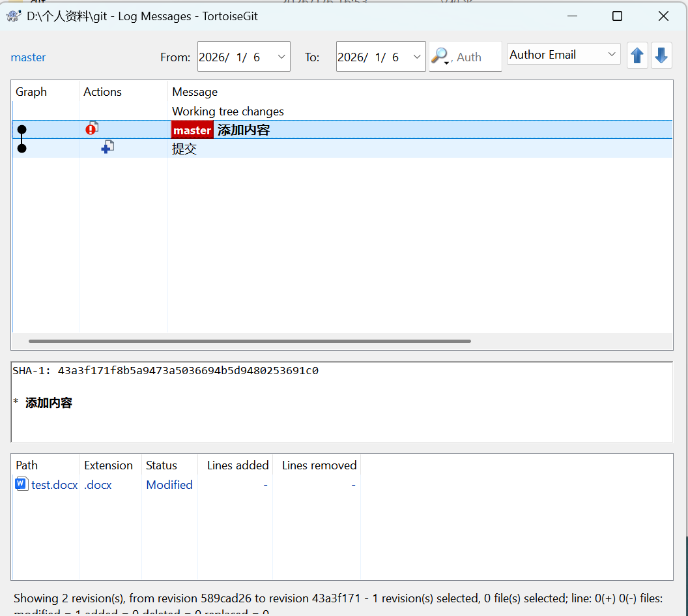The width and height of the screenshot is (688, 616).
Task: Click the TortoiseGit turtle icon in the title bar
Action: tap(14, 16)
